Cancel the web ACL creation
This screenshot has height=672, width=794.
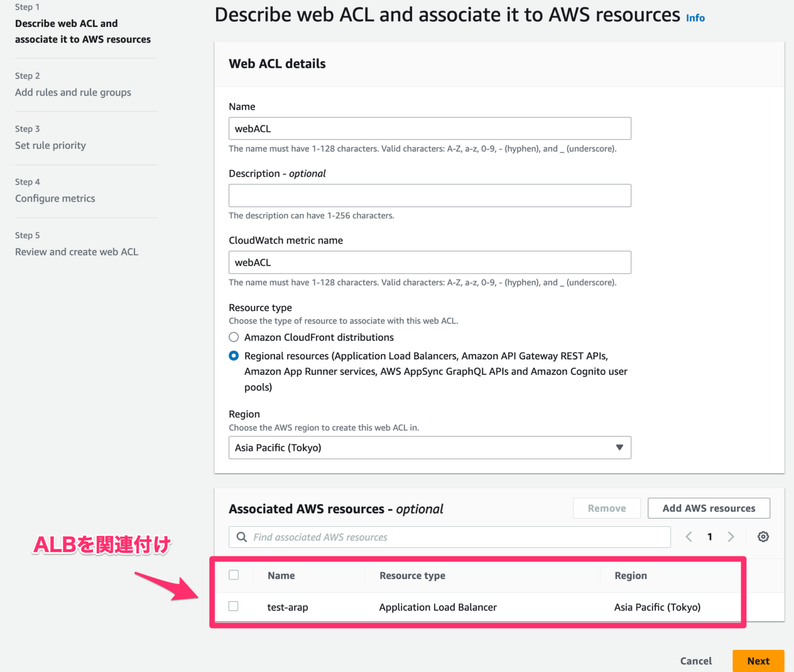(x=696, y=661)
